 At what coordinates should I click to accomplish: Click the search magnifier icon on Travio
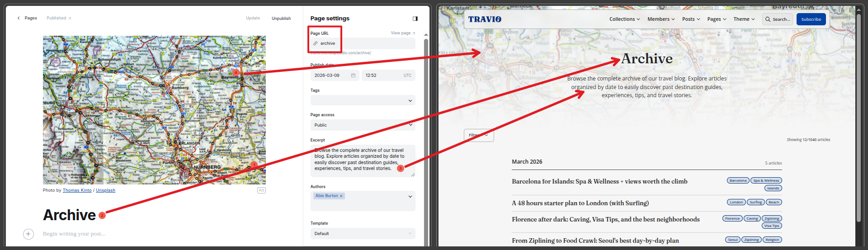(768, 19)
